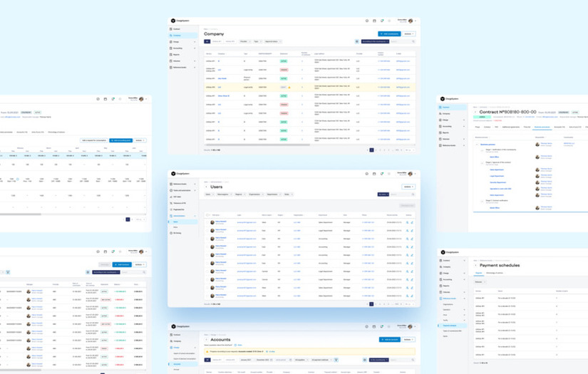Toggle the select-all checkbox in the Users table header
The image size is (588, 374).
(x=207, y=215)
